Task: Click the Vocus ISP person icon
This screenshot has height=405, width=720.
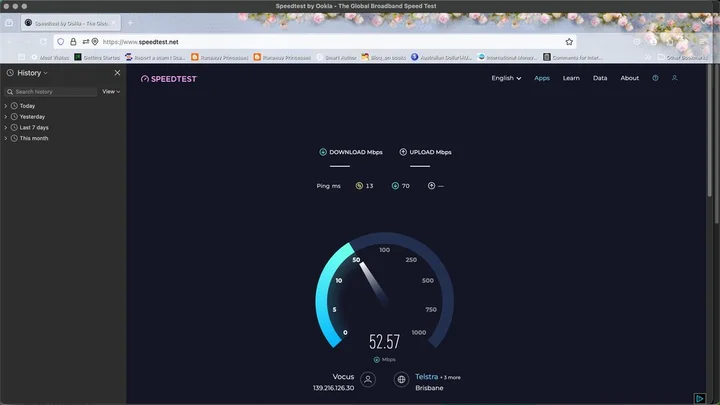Action: coord(368,379)
